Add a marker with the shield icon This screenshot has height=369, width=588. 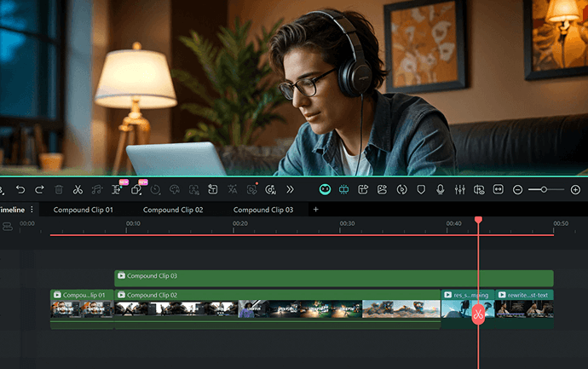click(421, 190)
